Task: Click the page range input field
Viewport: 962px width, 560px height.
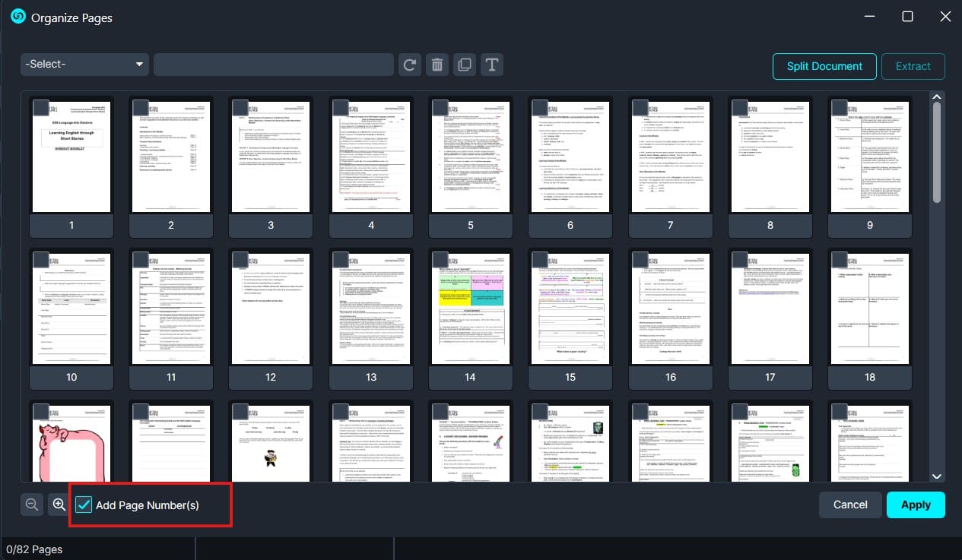Action: [x=274, y=65]
